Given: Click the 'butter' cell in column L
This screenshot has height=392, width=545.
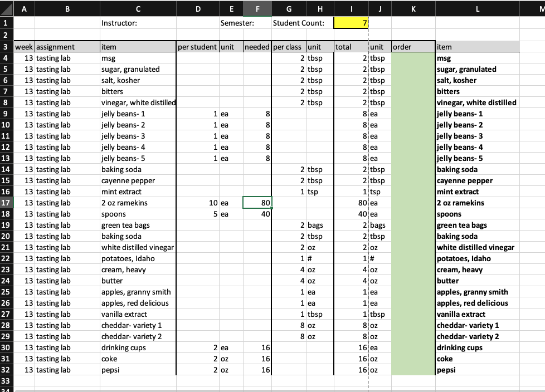Looking at the screenshot, I should coord(477,281).
